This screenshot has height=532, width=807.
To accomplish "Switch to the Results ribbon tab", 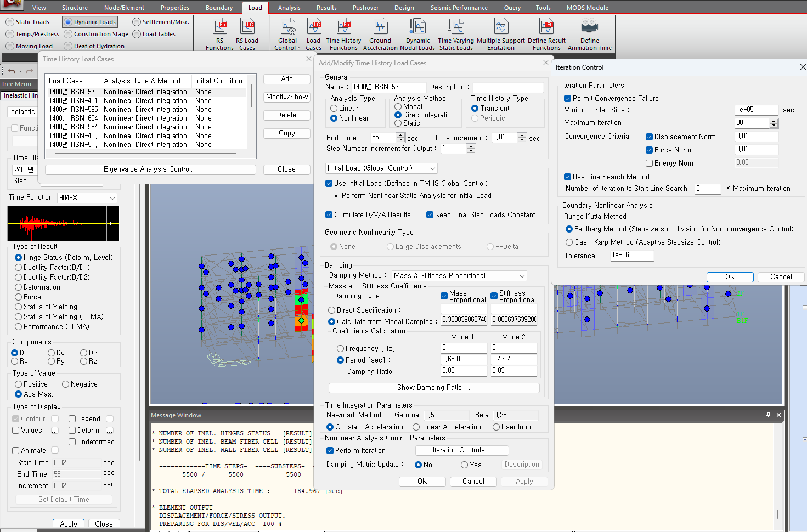I will [x=326, y=8].
